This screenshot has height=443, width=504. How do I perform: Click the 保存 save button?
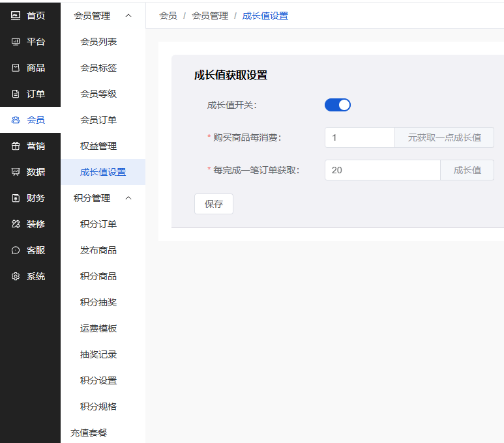click(214, 204)
